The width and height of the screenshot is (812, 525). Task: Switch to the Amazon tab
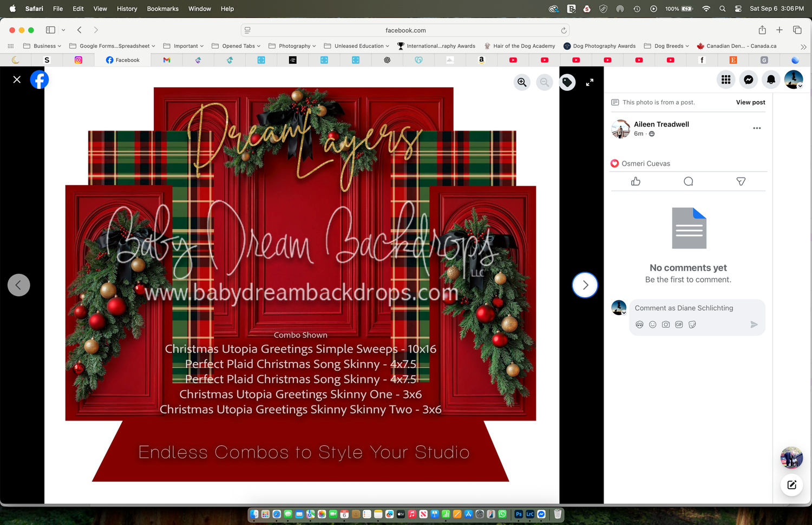481,60
